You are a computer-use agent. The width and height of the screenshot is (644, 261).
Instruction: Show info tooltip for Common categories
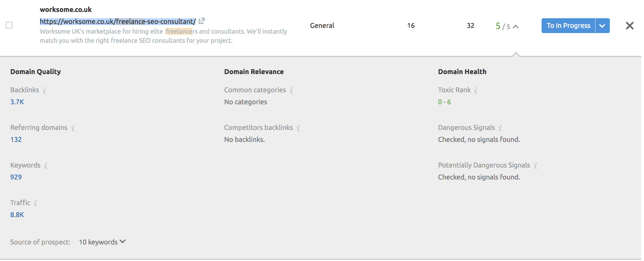click(x=292, y=90)
